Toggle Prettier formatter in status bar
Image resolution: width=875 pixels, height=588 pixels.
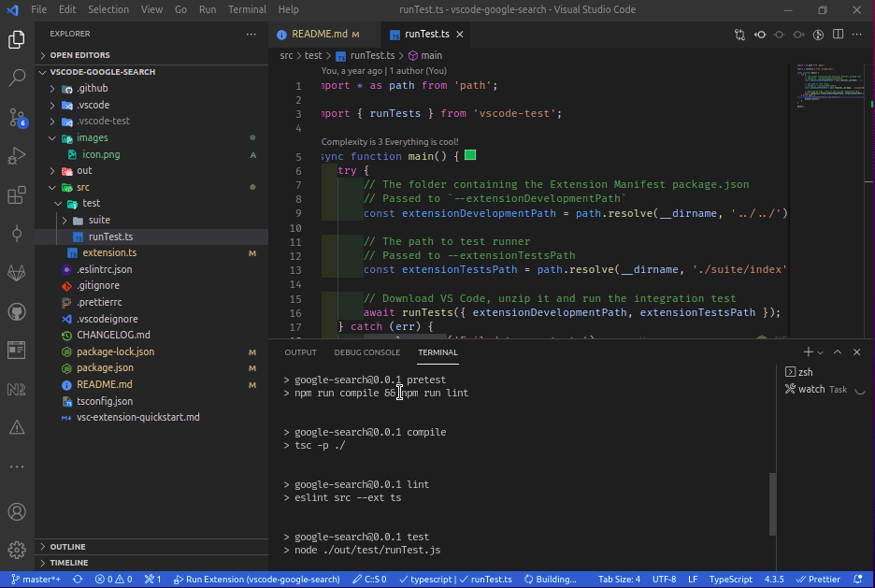[820, 580]
